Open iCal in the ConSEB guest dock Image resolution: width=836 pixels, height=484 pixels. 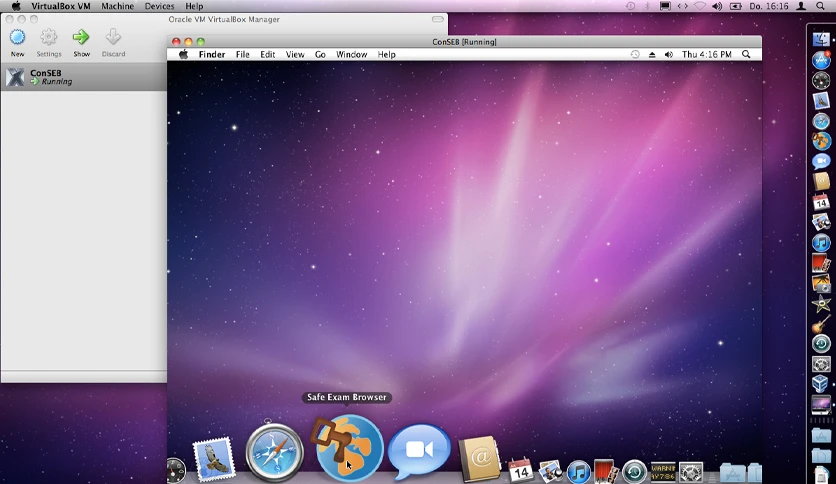pos(520,470)
